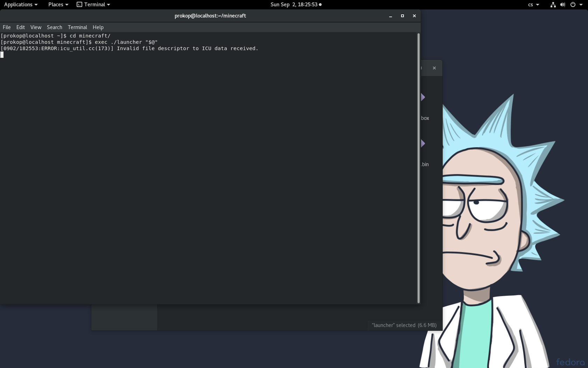Open the cs keyboard layout selector
588x368 pixels.
tap(533, 5)
